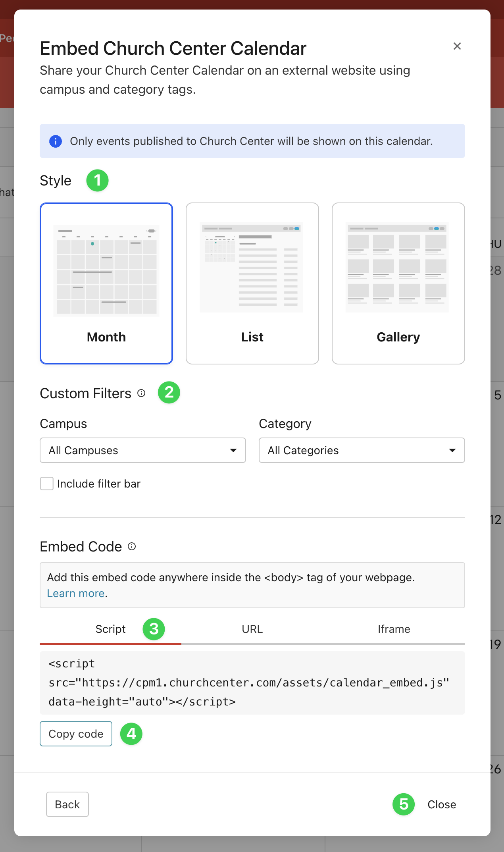The width and height of the screenshot is (504, 852).
Task: Click the Campus field label
Action: (63, 424)
